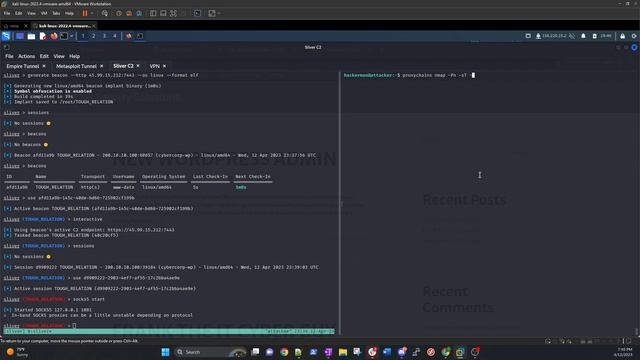Launch Firefox from the Kali panel
Image resolution: width=640 pixels, height=360 pixels.
[53, 36]
